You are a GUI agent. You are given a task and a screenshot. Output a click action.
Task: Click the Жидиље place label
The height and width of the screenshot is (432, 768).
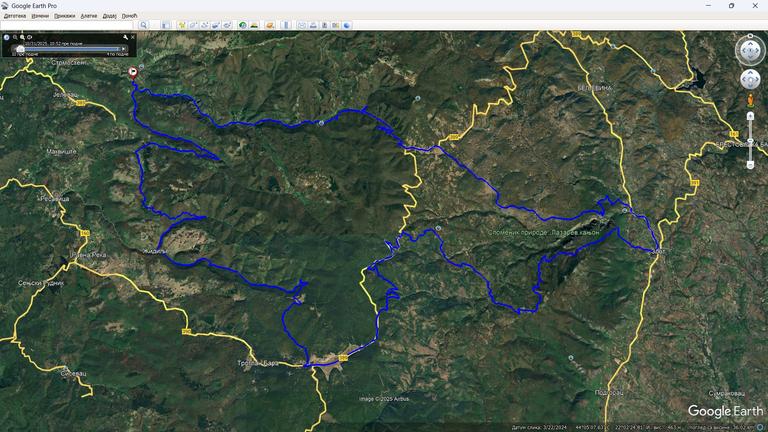(154, 251)
